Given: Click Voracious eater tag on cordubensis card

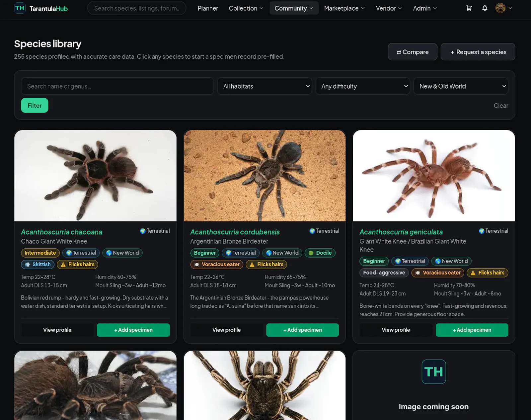Looking at the screenshot, I should (217, 264).
